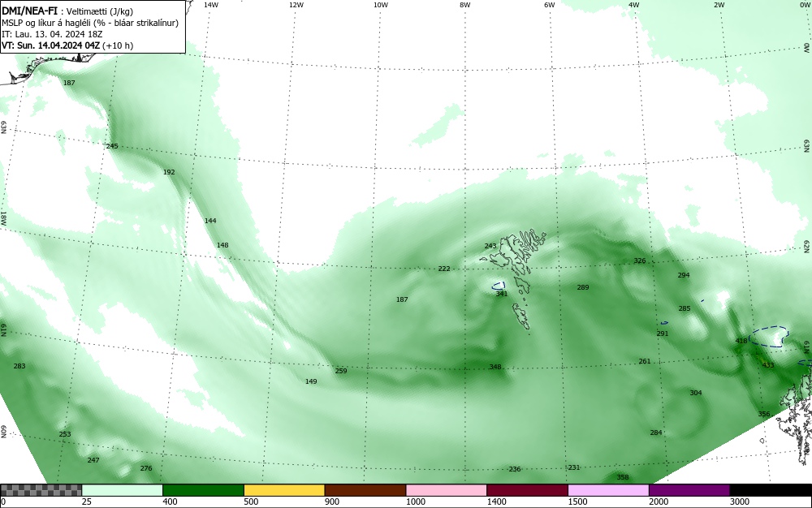This screenshot has width=812, height=508.
Task: Click the "2000" legend scale number
Action: click(659, 502)
